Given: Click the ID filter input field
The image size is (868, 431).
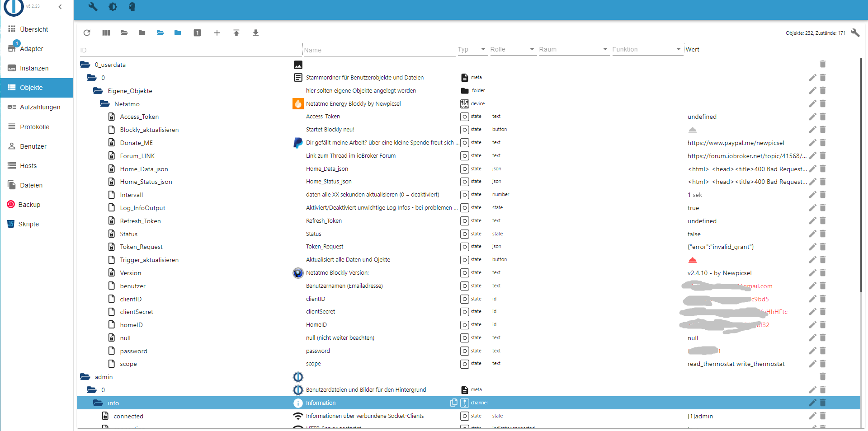Looking at the screenshot, I should [x=190, y=50].
